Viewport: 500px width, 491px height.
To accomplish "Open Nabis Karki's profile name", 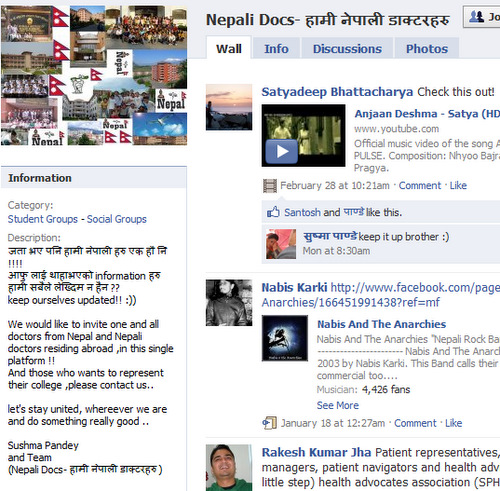I will tap(294, 287).
